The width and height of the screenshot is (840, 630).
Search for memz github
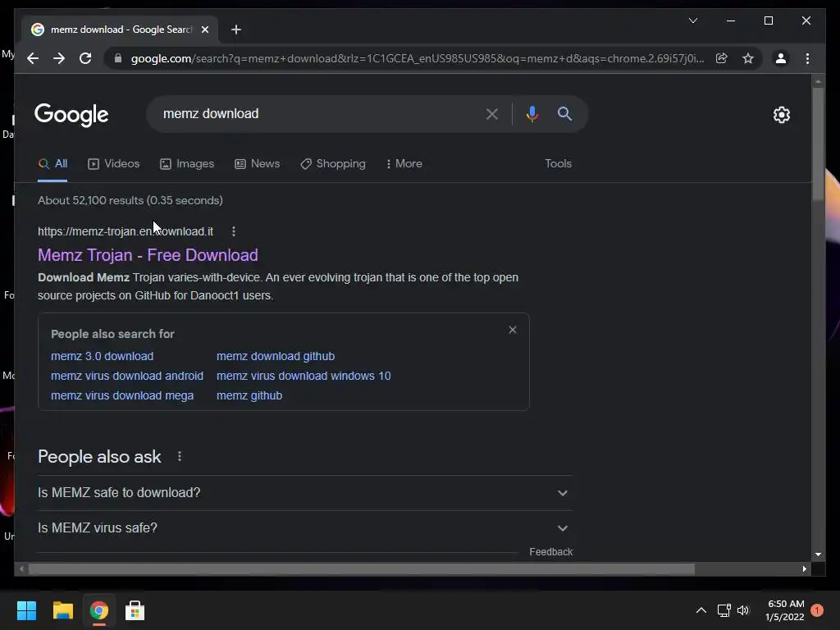pyautogui.click(x=249, y=395)
